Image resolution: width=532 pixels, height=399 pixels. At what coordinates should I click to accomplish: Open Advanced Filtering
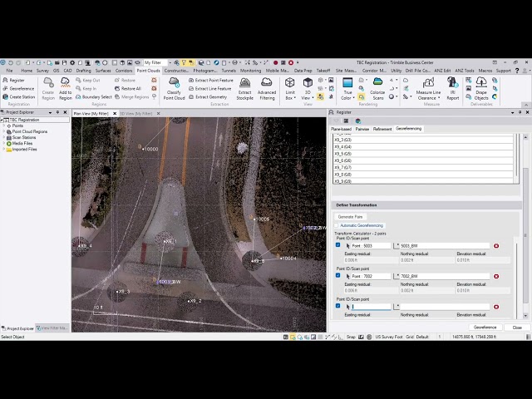(x=267, y=89)
